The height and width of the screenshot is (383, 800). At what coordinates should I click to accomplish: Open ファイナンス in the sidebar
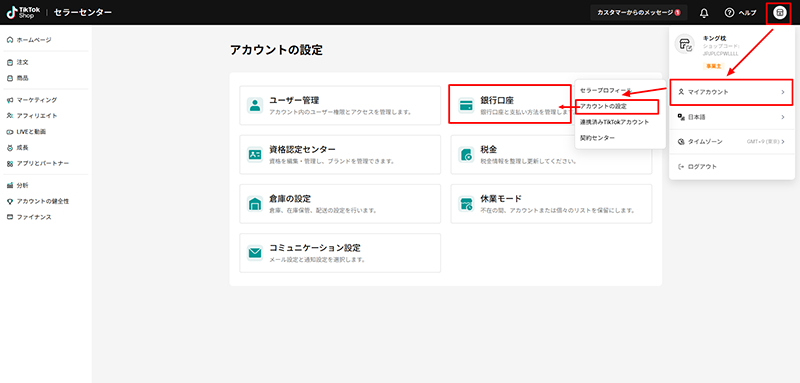[34, 217]
